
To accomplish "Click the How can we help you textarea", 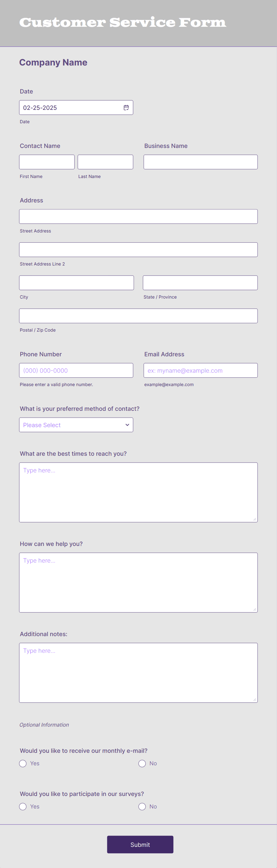I will [x=138, y=583].
